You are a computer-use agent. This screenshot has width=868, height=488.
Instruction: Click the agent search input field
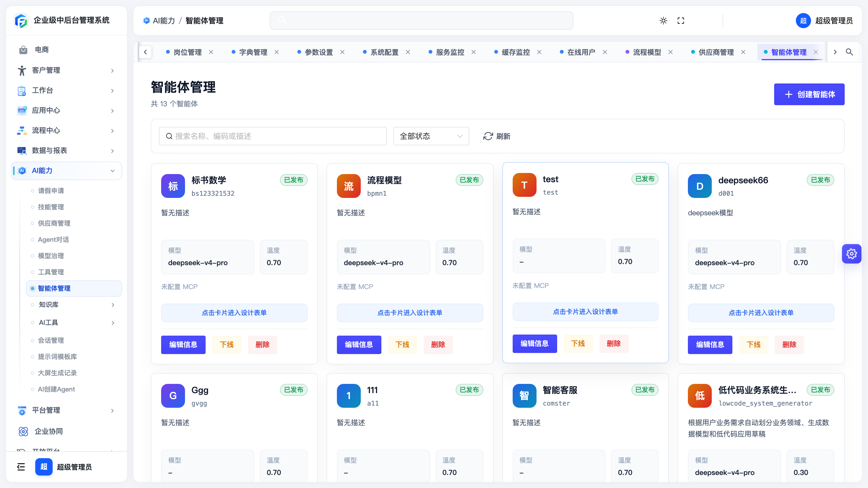coord(273,136)
